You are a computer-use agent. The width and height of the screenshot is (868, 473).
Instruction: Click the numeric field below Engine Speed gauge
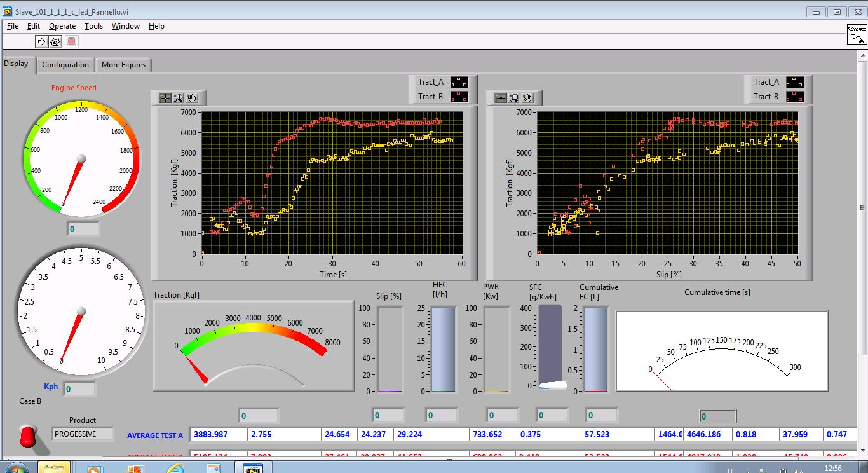(84, 229)
